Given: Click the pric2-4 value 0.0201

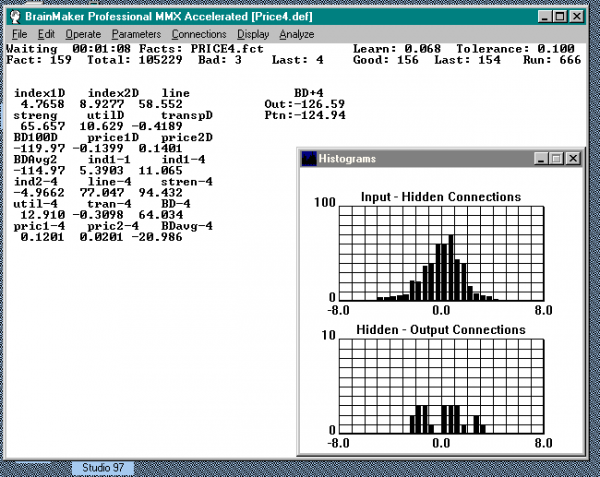Looking at the screenshot, I should click(102, 237).
